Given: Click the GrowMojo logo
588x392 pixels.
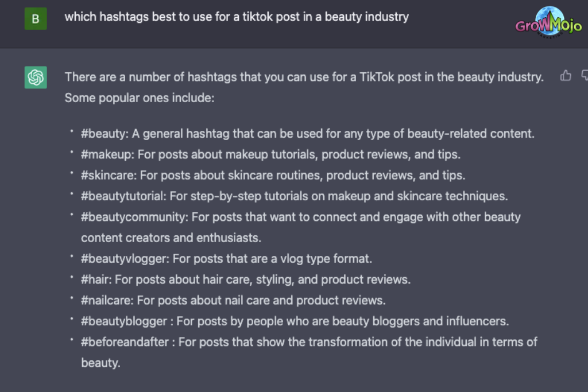Looking at the screenshot, I should click(548, 22).
